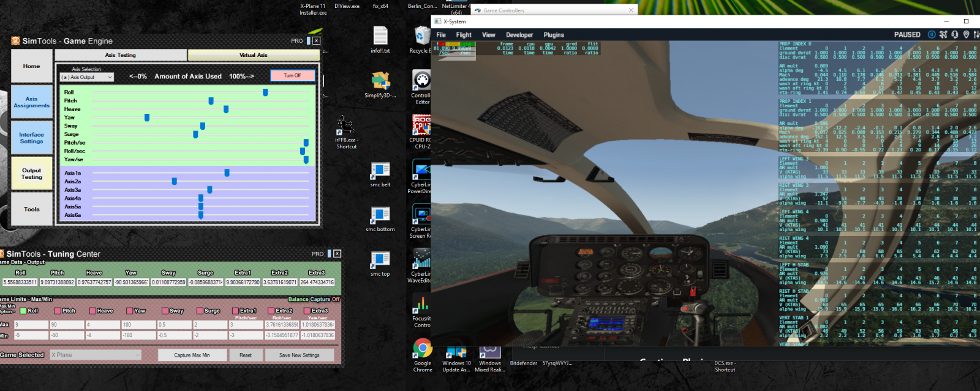980x391 pixels.
Task: Click the X-Plane headset ATC icon
Action: point(955,34)
